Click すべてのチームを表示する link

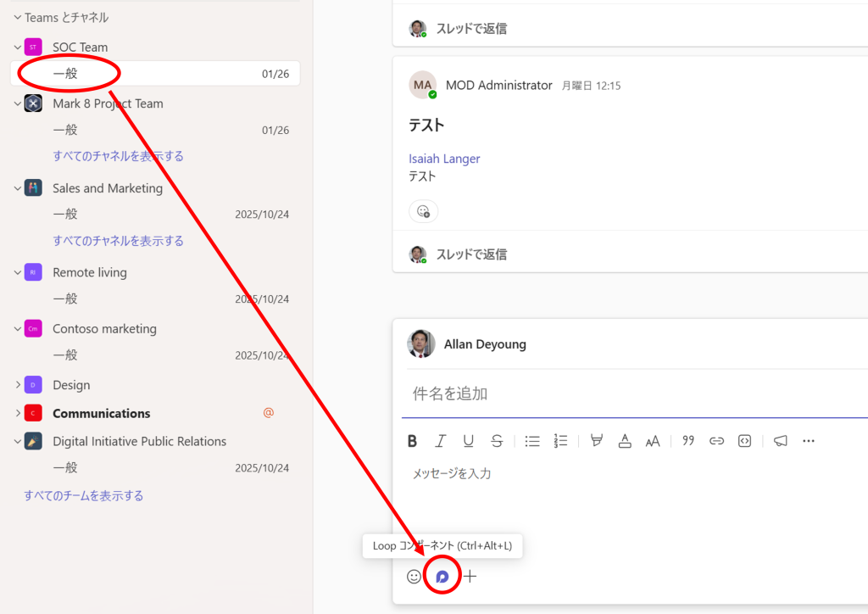point(83,495)
